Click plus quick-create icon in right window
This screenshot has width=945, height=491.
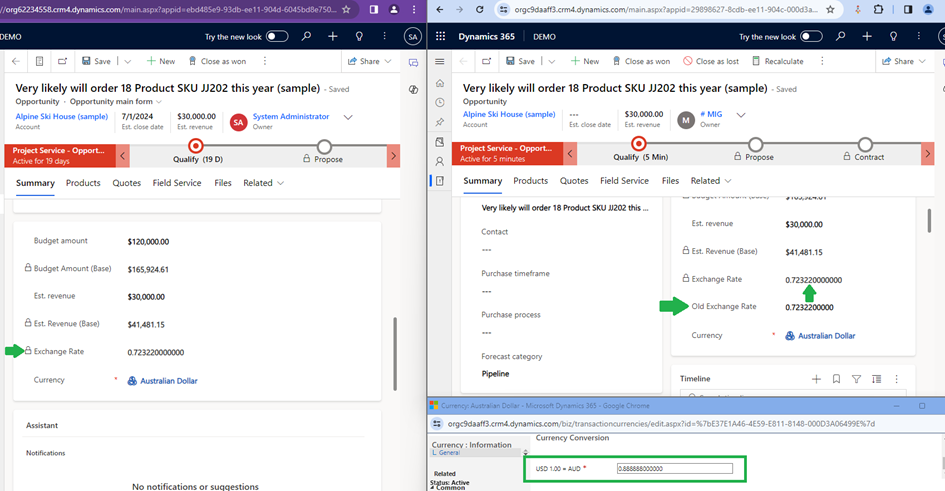867,36
